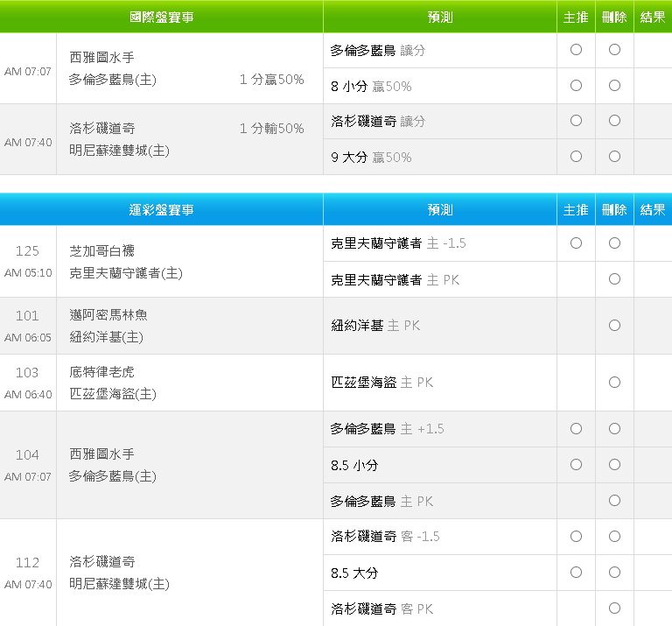Select 刪除 radio for 克里夫蘭守護者 主 -1.5
This screenshot has width=672, height=626.
614,243
